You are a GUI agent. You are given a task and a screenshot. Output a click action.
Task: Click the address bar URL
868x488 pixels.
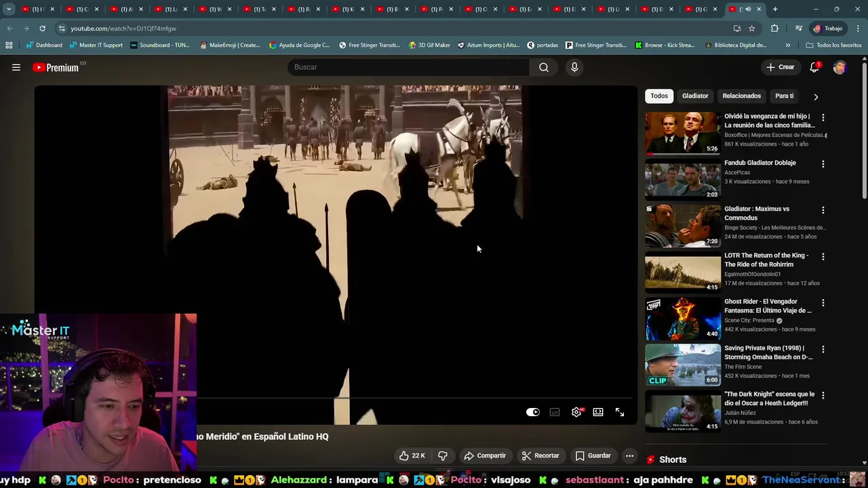[x=123, y=28]
